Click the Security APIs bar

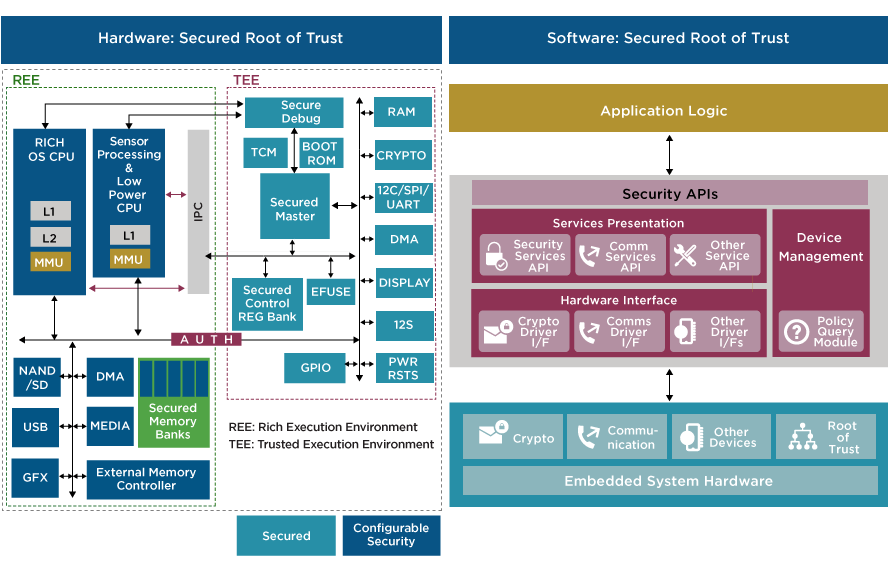pos(669,194)
